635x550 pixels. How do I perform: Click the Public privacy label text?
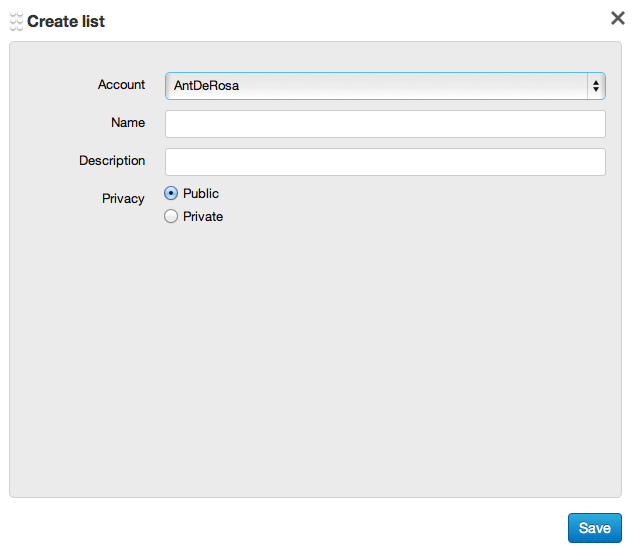pyautogui.click(x=201, y=194)
